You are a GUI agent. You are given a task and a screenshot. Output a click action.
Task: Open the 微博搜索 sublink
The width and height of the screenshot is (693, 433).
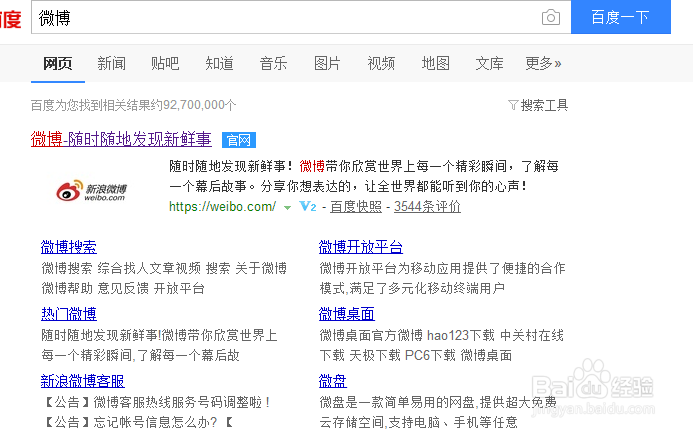coord(69,247)
